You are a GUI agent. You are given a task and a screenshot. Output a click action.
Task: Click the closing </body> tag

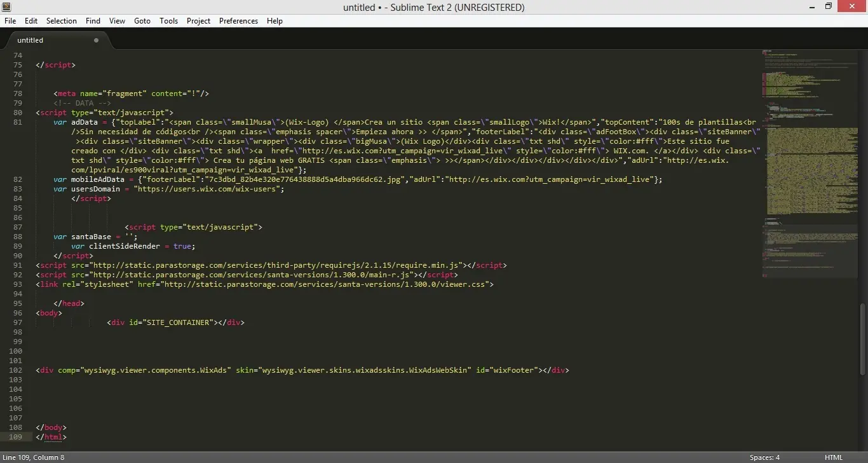coord(51,427)
